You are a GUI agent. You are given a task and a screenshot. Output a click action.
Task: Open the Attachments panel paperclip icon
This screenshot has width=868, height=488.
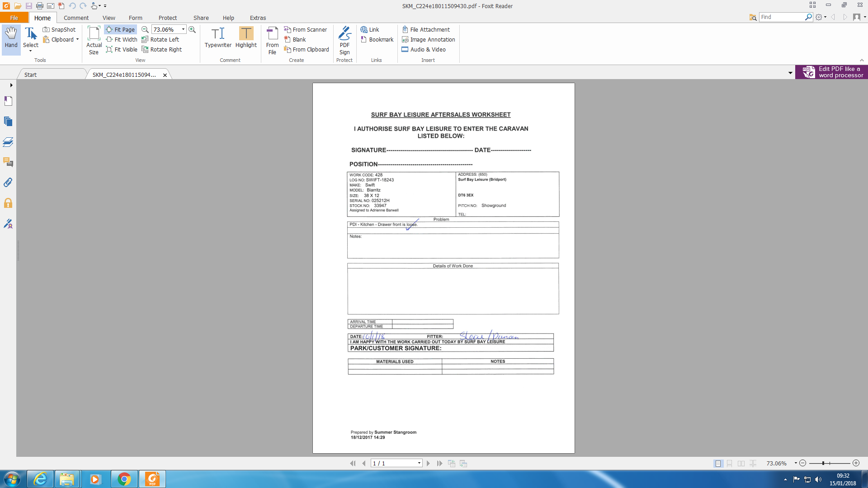8,183
